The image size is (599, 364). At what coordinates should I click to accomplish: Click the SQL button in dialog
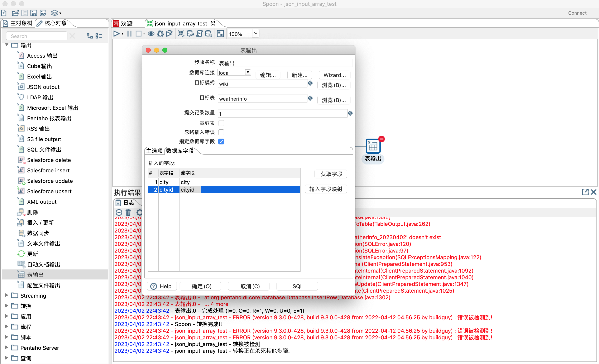(297, 286)
